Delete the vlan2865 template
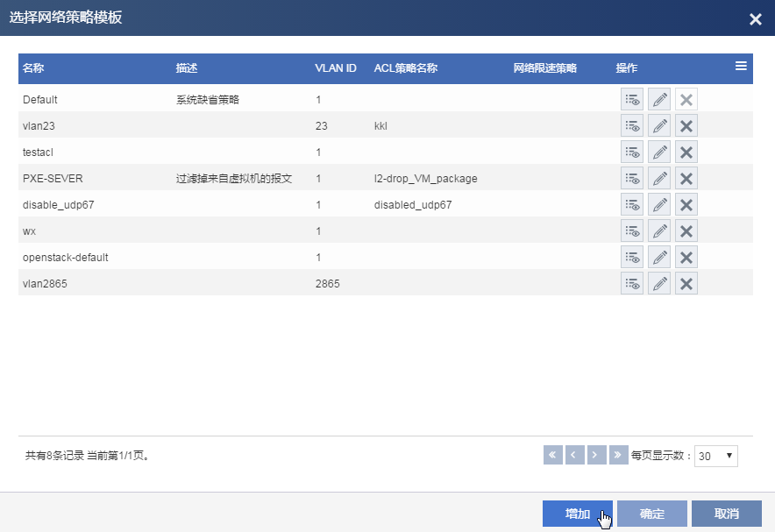This screenshot has width=775, height=532. pyautogui.click(x=686, y=284)
